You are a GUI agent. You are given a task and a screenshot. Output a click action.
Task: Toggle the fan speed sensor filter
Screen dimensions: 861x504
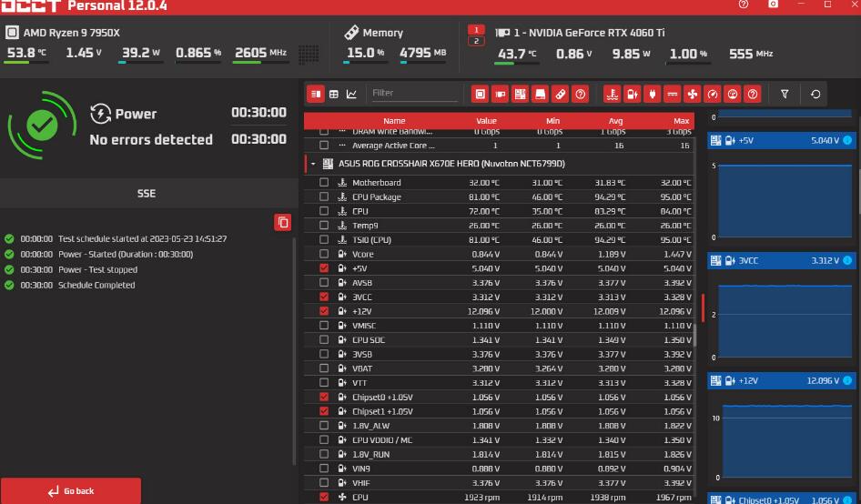[x=693, y=94]
